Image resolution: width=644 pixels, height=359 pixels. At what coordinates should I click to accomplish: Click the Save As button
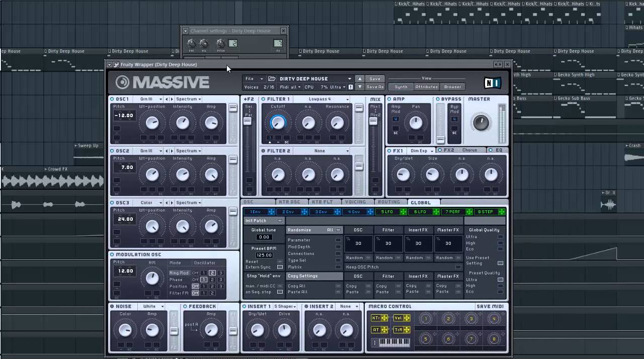[375, 86]
